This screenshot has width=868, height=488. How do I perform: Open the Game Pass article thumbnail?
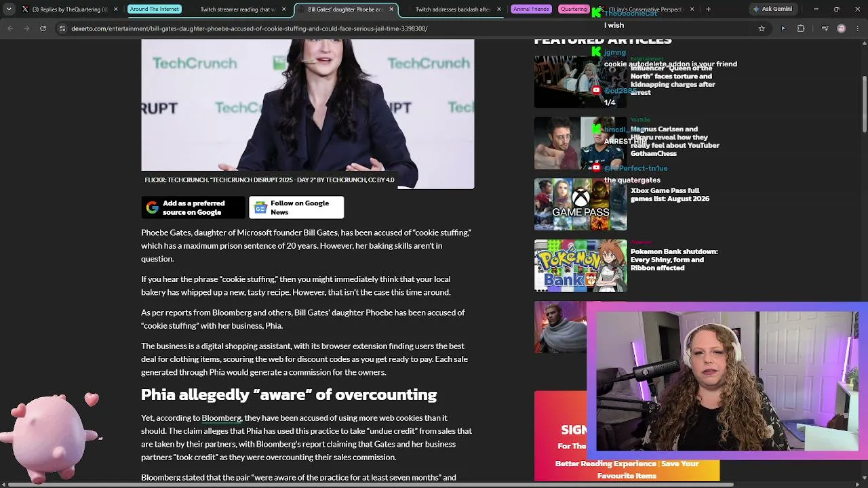(x=580, y=205)
